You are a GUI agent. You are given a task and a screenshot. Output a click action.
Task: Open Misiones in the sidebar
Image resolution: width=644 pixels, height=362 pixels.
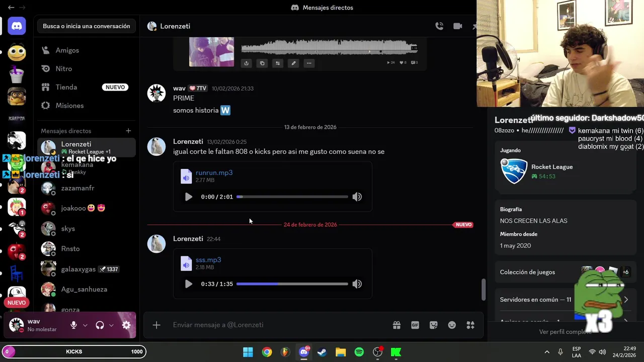87,106
